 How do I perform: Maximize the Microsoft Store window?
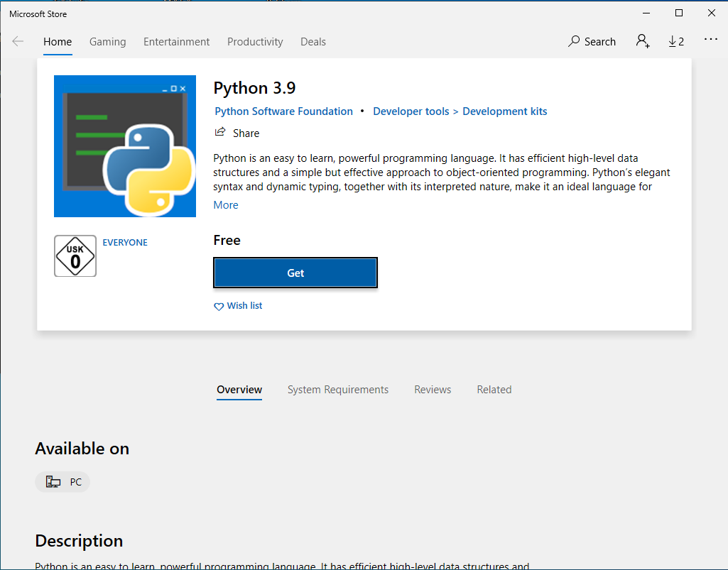coord(679,13)
